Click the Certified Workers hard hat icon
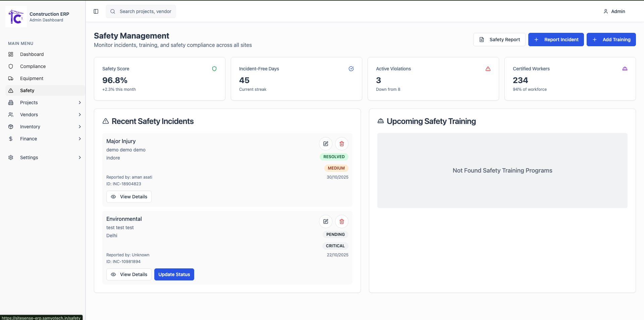 625,69
